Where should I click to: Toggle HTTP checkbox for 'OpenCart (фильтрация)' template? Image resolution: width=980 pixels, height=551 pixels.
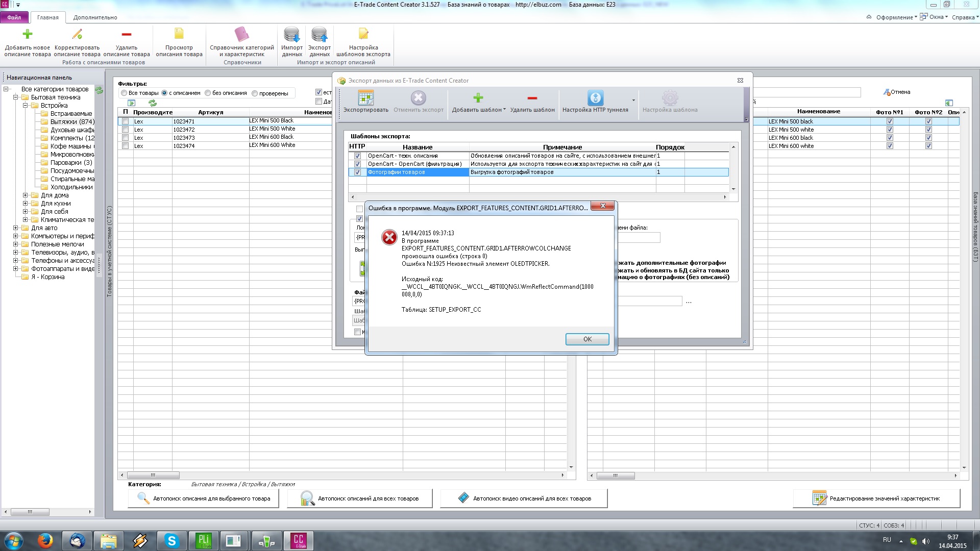coord(357,164)
